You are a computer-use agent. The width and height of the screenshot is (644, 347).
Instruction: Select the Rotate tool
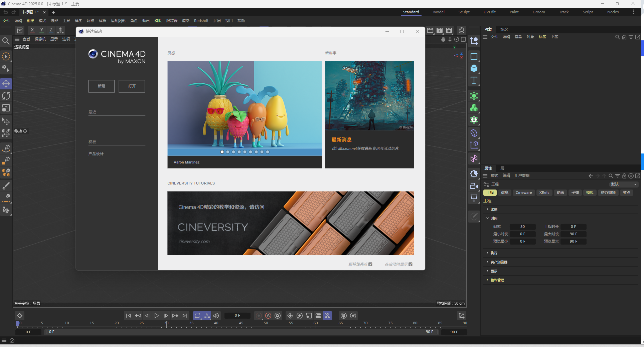tap(6, 96)
